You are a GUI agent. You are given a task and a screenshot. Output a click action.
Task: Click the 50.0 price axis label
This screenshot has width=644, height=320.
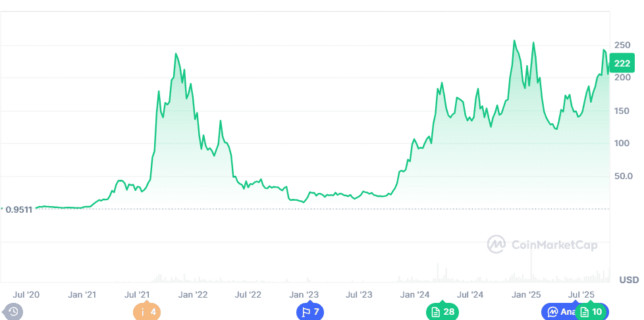point(622,176)
